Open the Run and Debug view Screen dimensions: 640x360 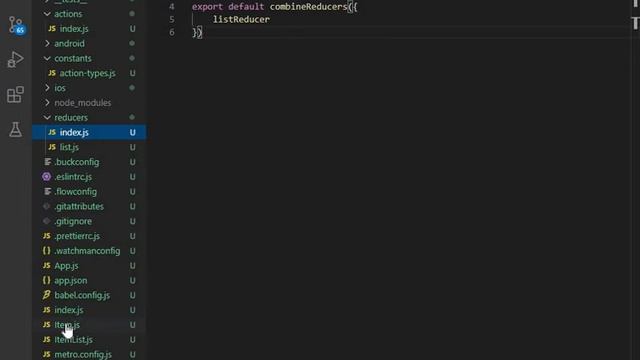16,60
